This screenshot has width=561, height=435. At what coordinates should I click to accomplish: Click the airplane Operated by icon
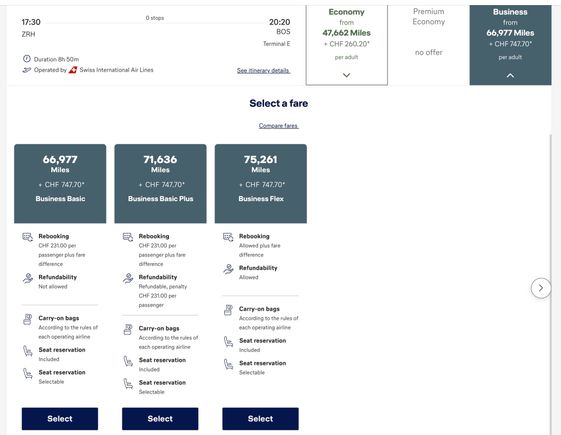click(27, 70)
